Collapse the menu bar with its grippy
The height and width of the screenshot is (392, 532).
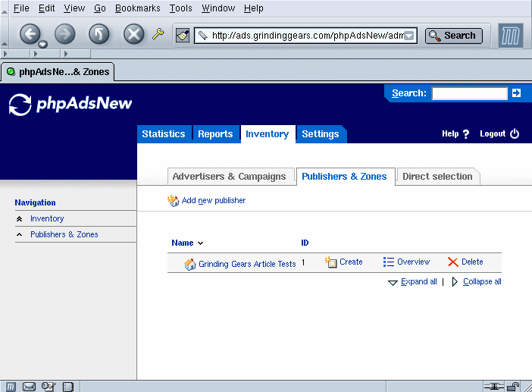click(x=5, y=8)
